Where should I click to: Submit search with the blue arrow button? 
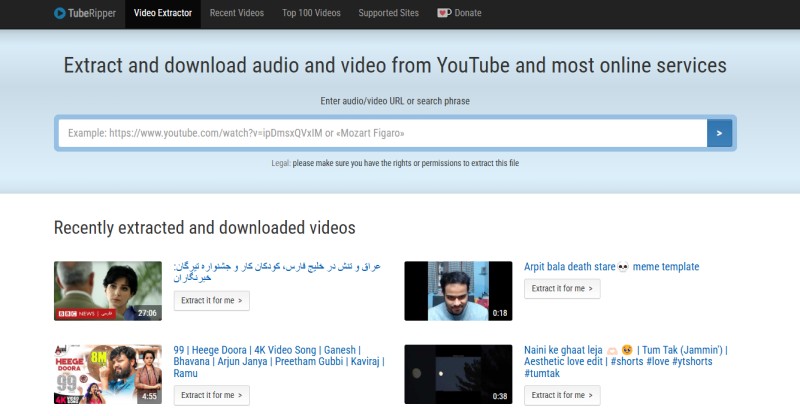coord(719,133)
